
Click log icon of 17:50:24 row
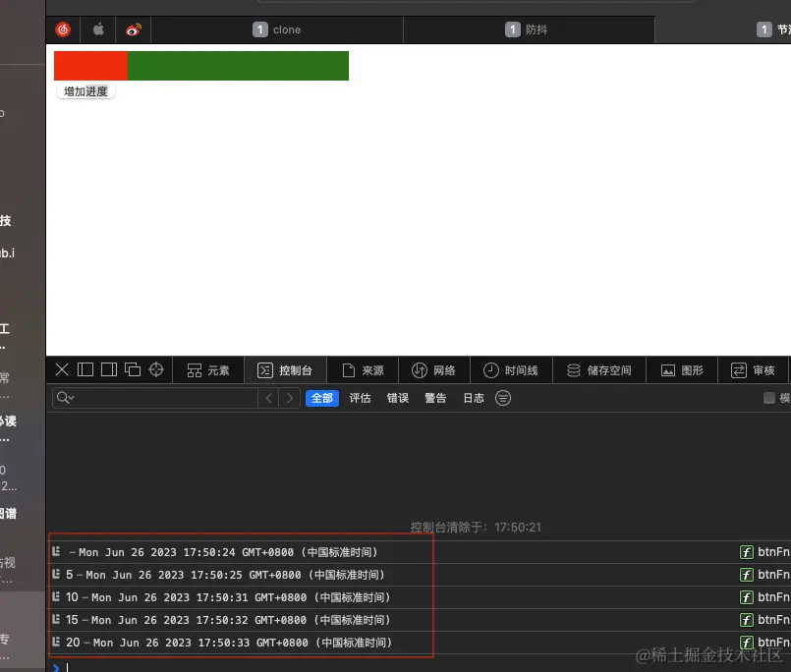(x=56, y=551)
